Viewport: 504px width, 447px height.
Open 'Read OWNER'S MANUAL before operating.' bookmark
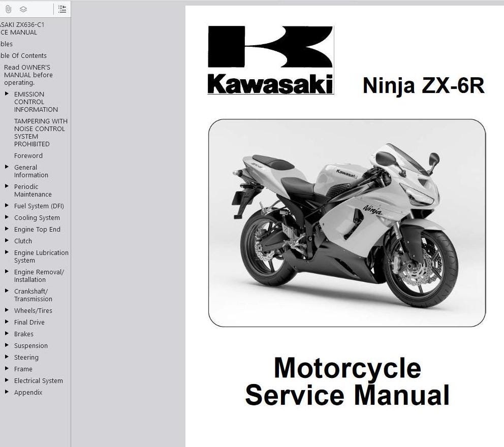[x=28, y=75]
